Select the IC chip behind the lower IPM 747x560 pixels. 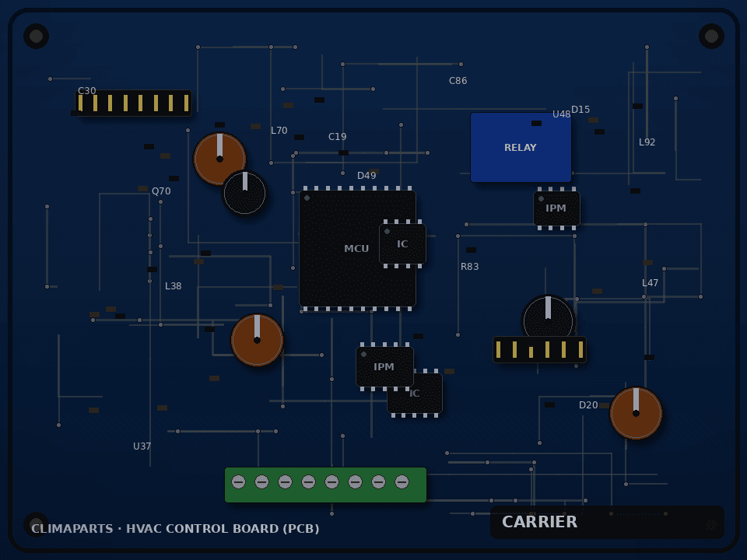(x=415, y=393)
